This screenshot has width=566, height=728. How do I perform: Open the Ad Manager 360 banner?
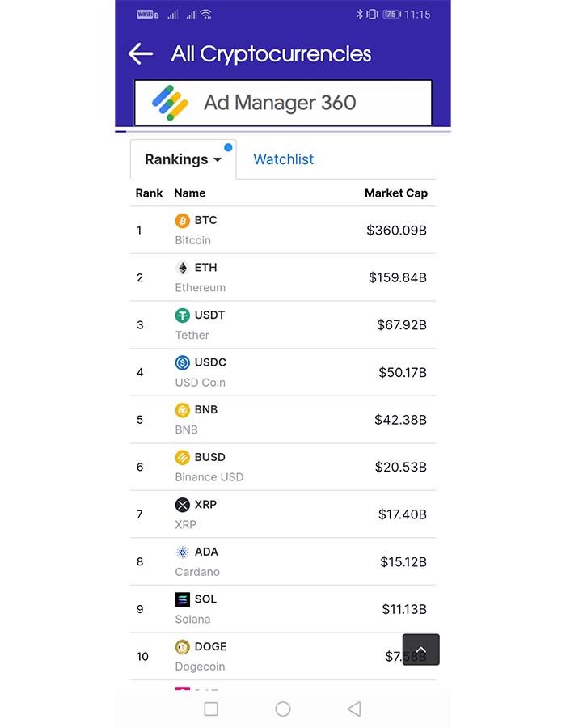[283, 103]
